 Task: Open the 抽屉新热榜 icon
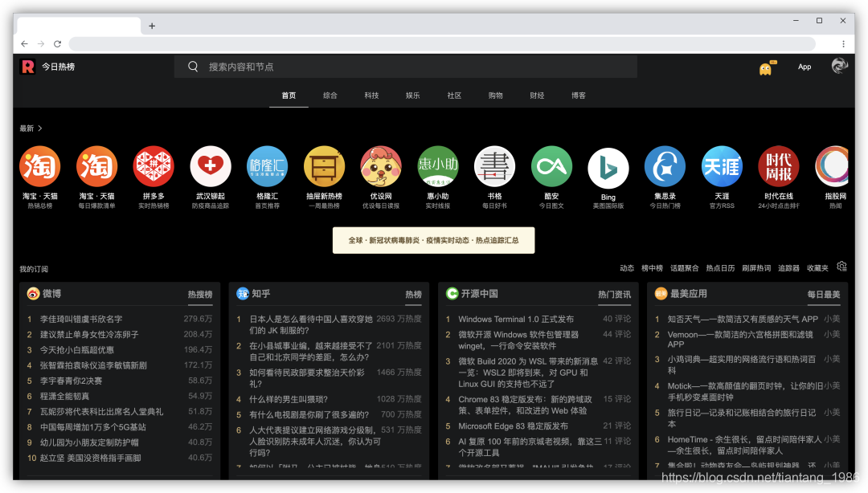tap(325, 166)
